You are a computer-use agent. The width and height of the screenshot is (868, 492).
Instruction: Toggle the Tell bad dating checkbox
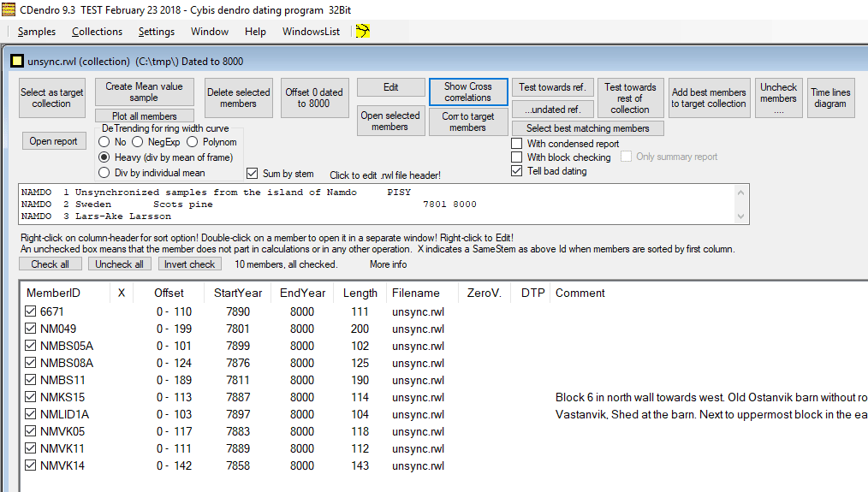(516, 171)
